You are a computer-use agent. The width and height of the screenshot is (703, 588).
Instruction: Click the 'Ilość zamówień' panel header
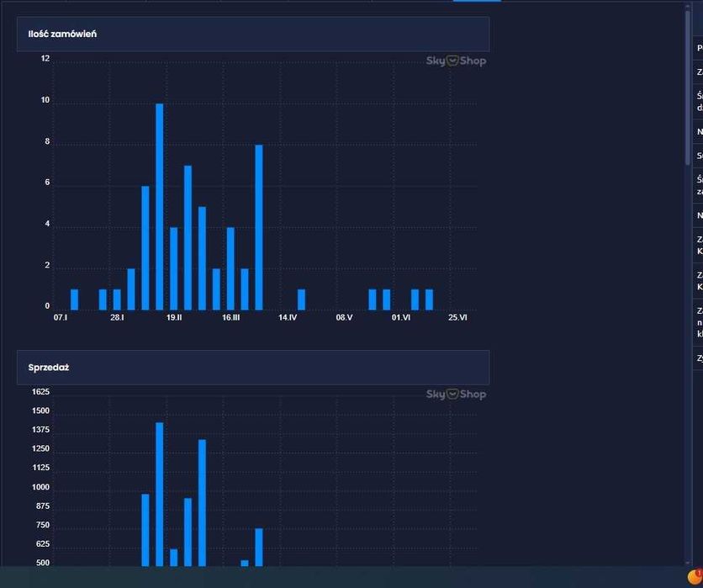coord(253,34)
